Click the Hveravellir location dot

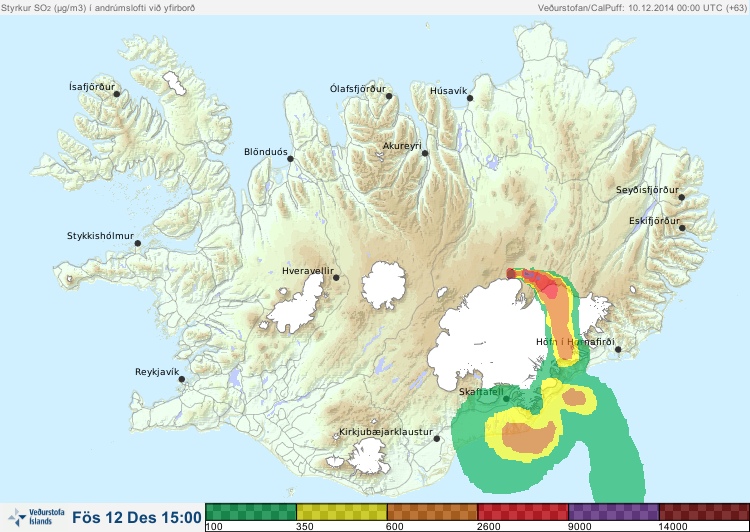click(x=336, y=277)
